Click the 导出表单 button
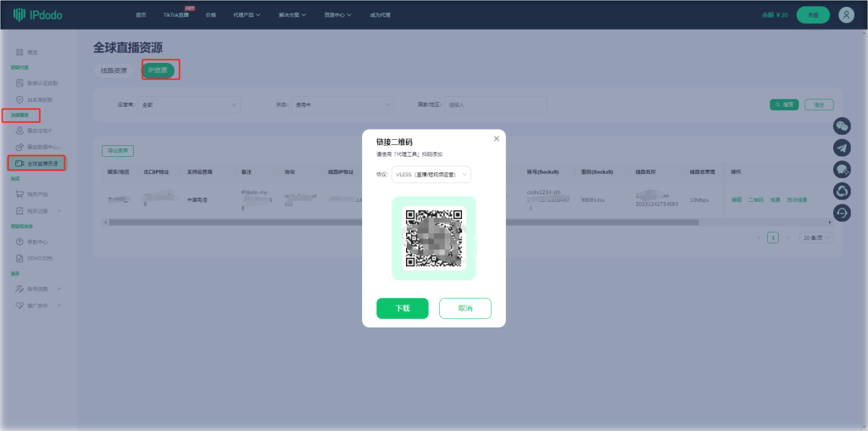The height and width of the screenshot is (431, 868). coord(117,151)
